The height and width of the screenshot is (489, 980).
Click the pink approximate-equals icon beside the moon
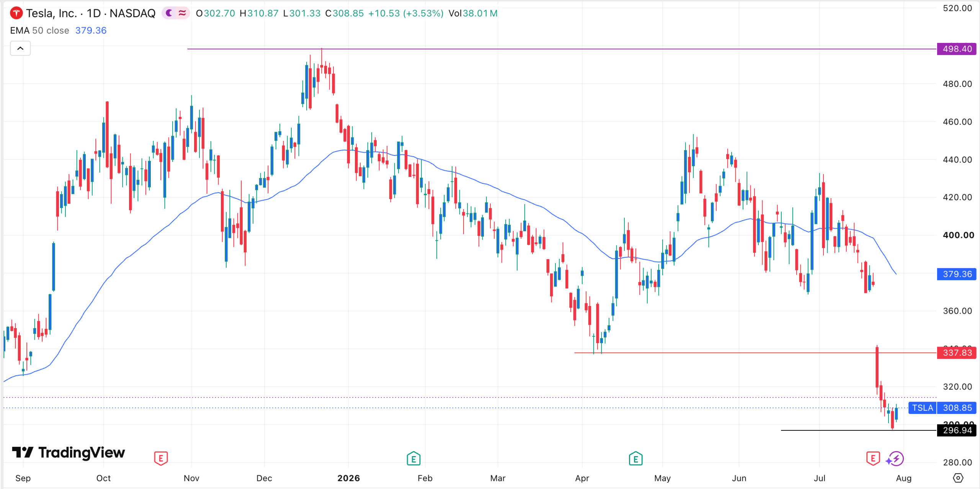[182, 13]
